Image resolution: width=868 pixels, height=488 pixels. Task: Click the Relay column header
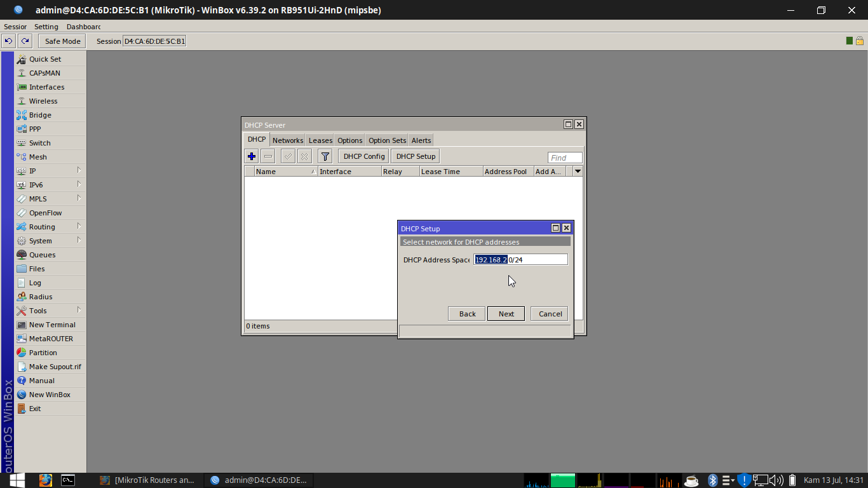[x=400, y=172]
